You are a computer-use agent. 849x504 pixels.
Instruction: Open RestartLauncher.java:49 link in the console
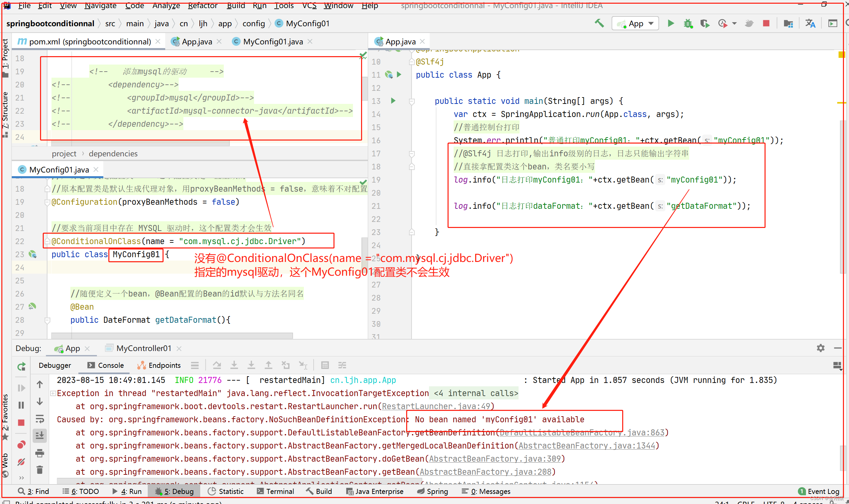click(437, 406)
